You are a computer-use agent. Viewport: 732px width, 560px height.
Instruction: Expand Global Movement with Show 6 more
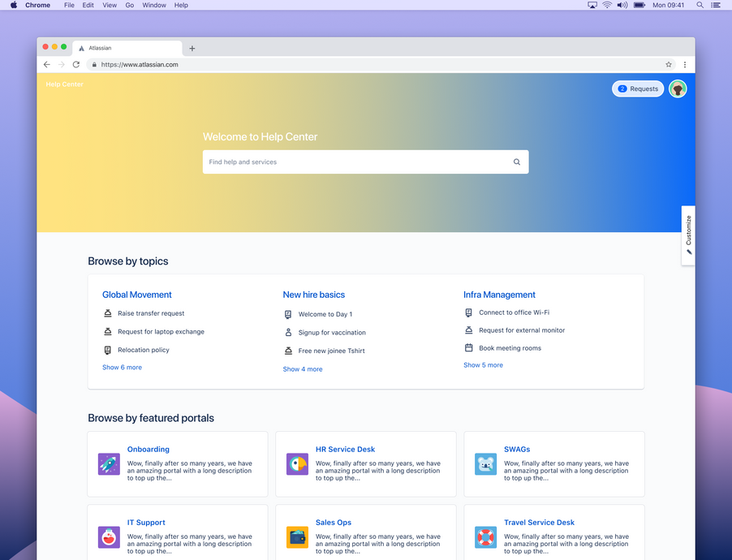(x=122, y=367)
